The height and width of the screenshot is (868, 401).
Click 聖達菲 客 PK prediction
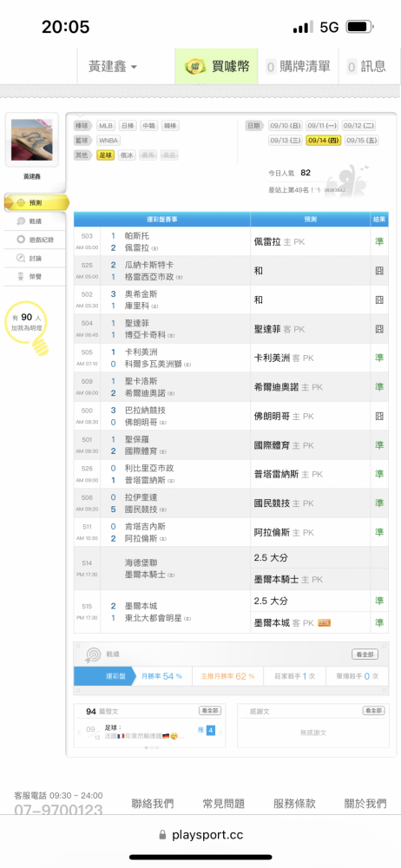pos(279,329)
